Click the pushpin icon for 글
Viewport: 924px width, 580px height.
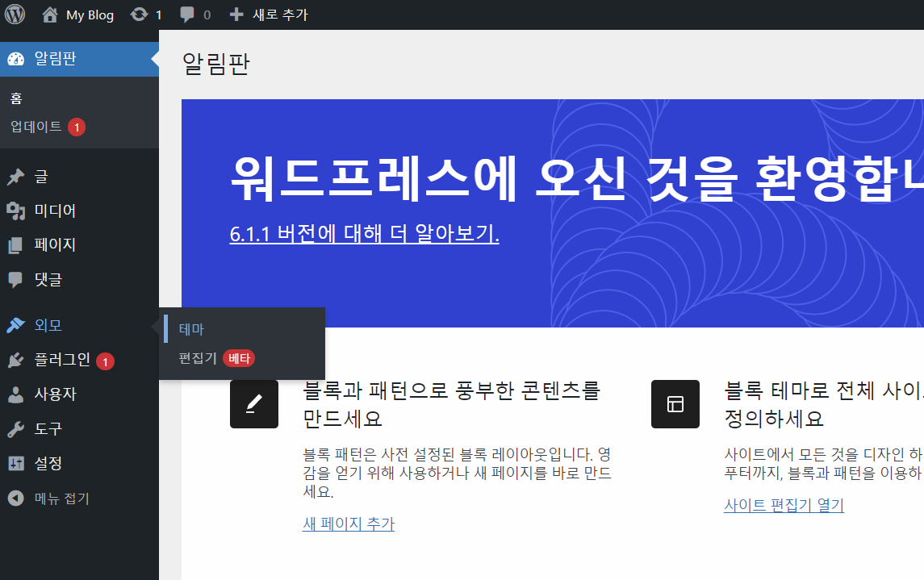(16, 177)
